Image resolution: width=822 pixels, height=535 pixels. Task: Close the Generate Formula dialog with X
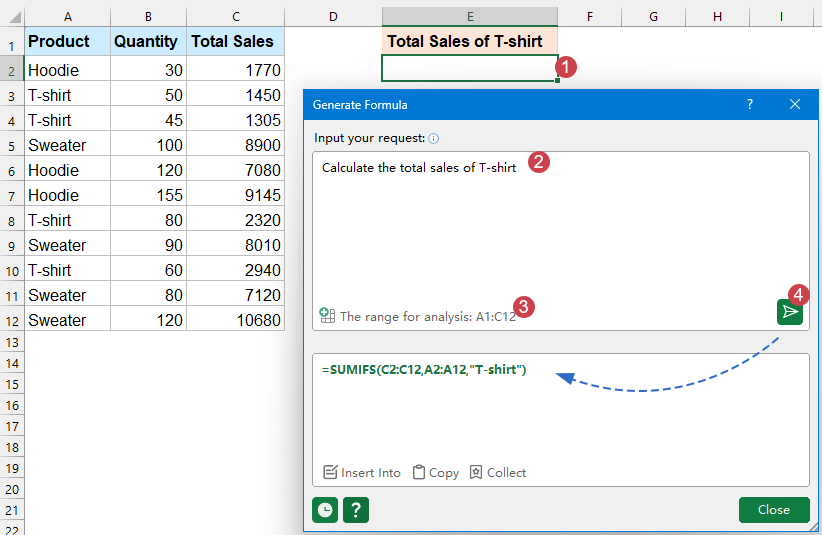point(795,104)
